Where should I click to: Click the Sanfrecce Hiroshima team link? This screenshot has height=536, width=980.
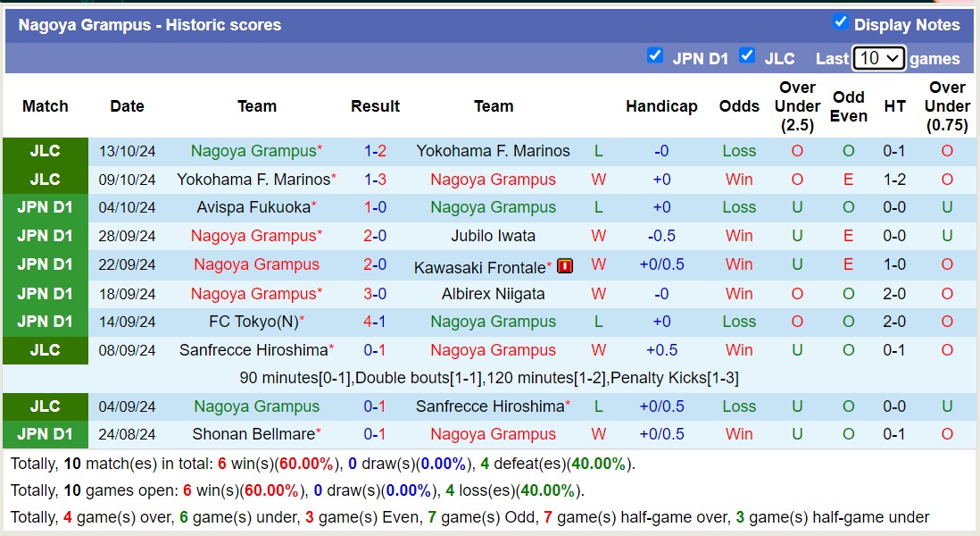click(254, 349)
